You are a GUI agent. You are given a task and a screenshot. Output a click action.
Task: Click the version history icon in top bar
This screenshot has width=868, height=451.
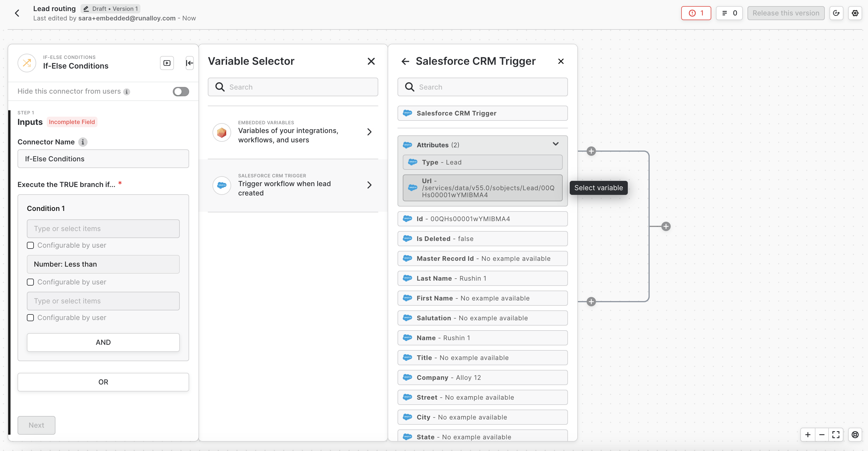point(836,13)
